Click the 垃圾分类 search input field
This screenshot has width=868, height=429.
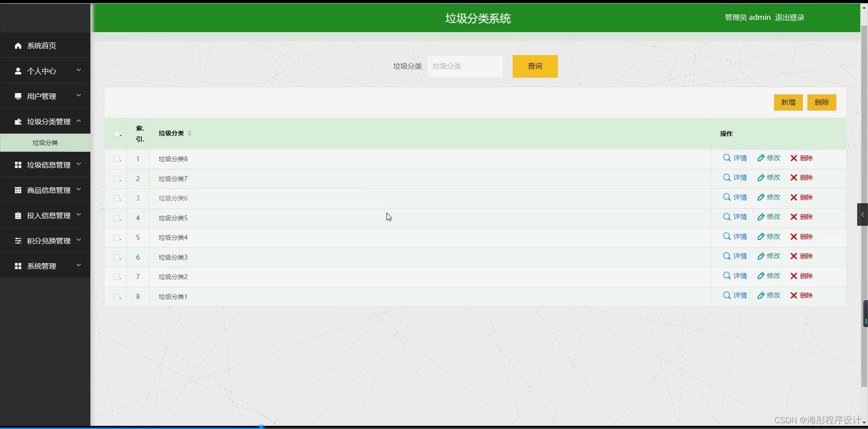[x=465, y=66]
